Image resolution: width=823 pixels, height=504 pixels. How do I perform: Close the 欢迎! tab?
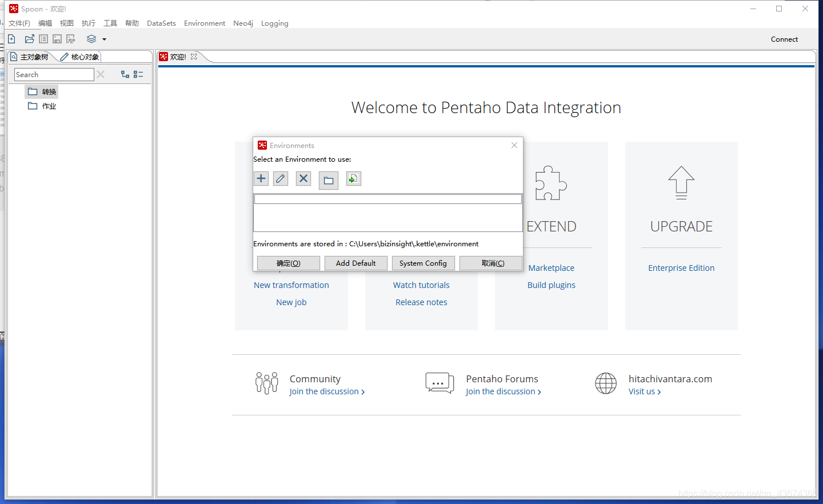194,57
